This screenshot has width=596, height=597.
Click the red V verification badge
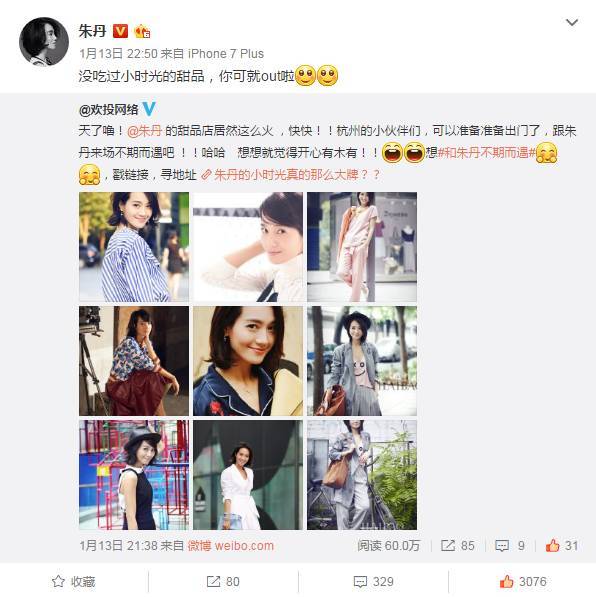[120, 31]
